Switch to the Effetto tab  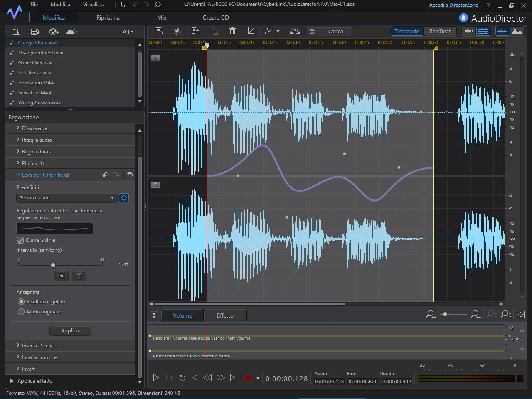(x=225, y=315)
